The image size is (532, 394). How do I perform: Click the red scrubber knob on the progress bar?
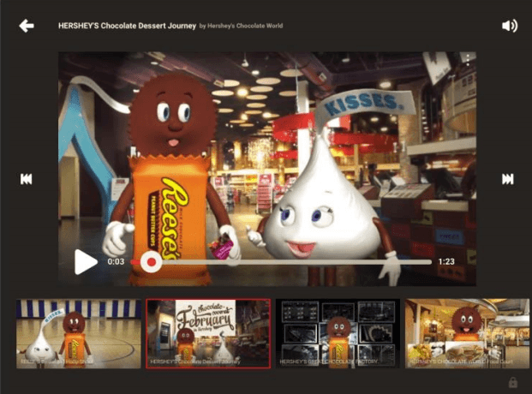[152, 261]
